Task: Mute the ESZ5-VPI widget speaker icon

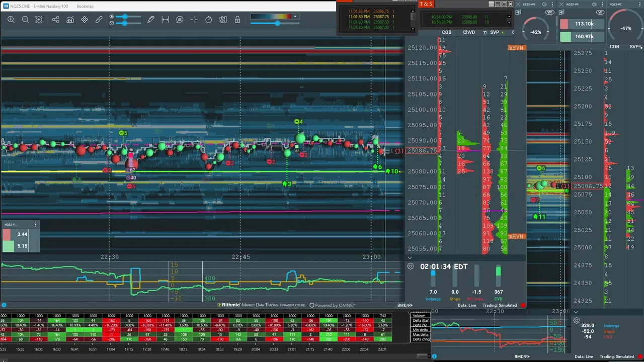Action: tap(544, 4)
